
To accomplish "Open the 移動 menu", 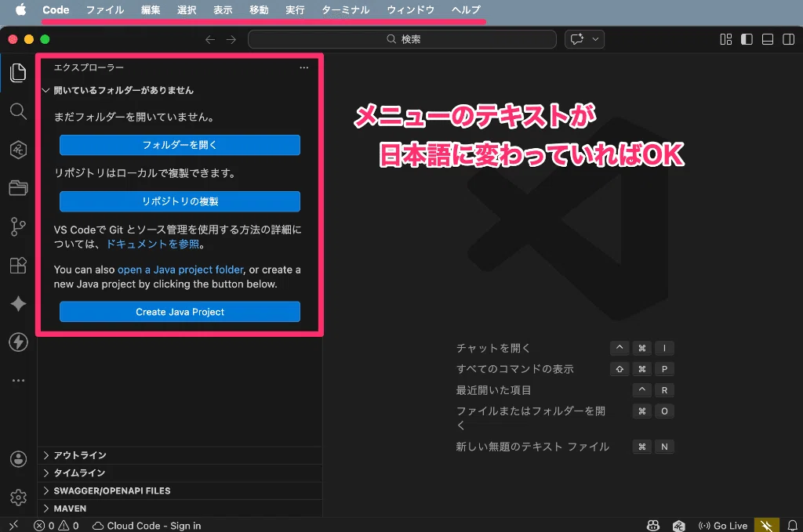I will click(x=259, y=9).
